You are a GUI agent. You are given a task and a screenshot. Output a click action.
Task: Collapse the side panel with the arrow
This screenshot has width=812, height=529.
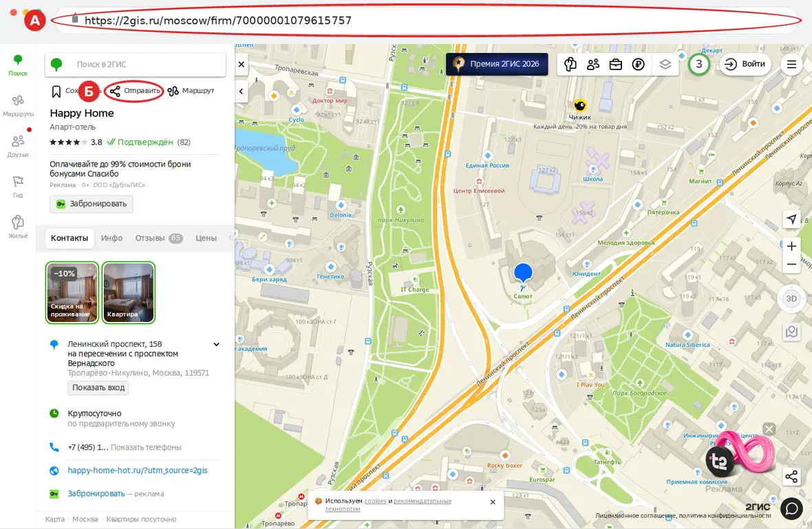coord(242,91)
